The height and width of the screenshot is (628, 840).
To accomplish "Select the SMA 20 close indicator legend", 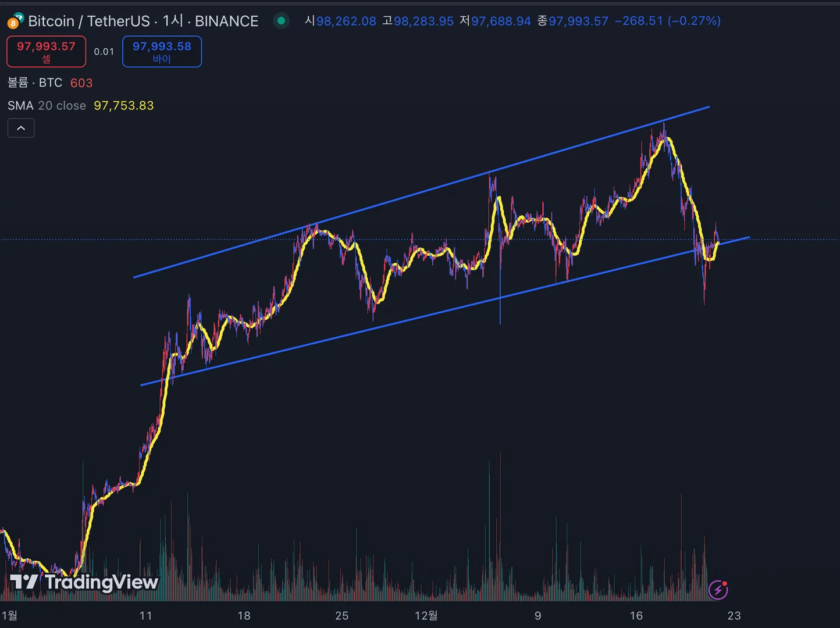I will pos(47,105).
